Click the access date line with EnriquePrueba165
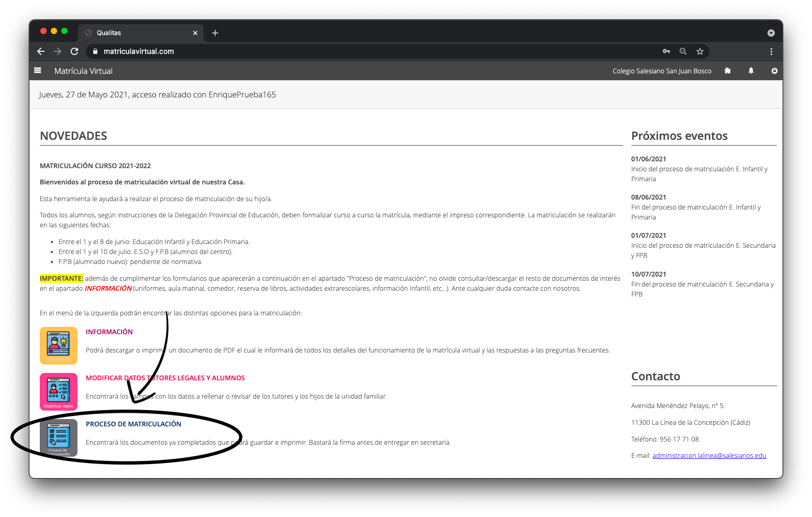This screenshot has height=517, width=812. click(x=157, y=95)
